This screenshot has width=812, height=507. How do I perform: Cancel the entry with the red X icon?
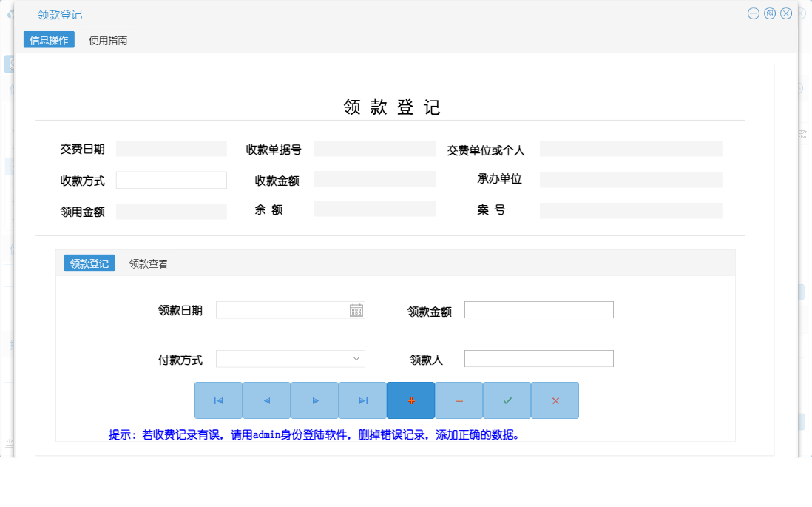pyautogui.click(x=555, y=400)
